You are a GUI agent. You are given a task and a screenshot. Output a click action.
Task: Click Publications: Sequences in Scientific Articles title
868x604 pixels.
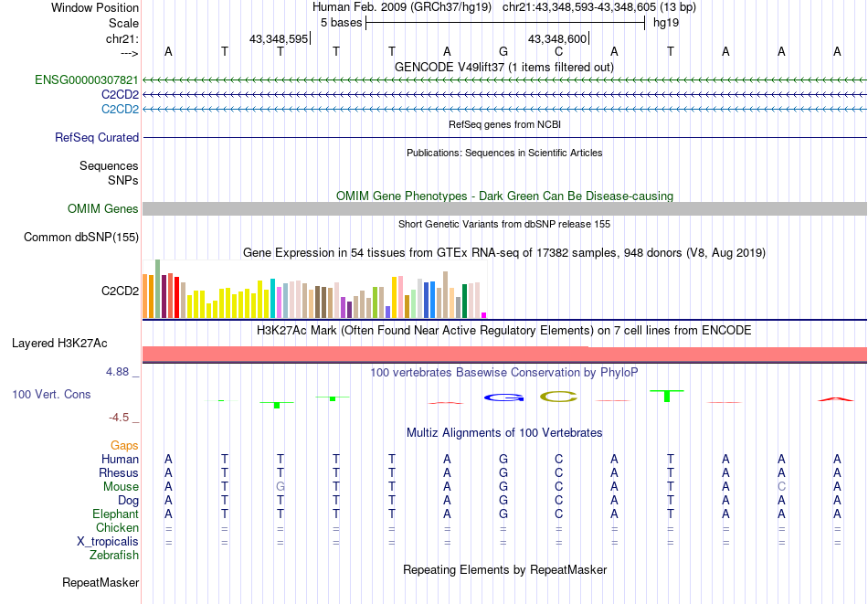[504, 153]
